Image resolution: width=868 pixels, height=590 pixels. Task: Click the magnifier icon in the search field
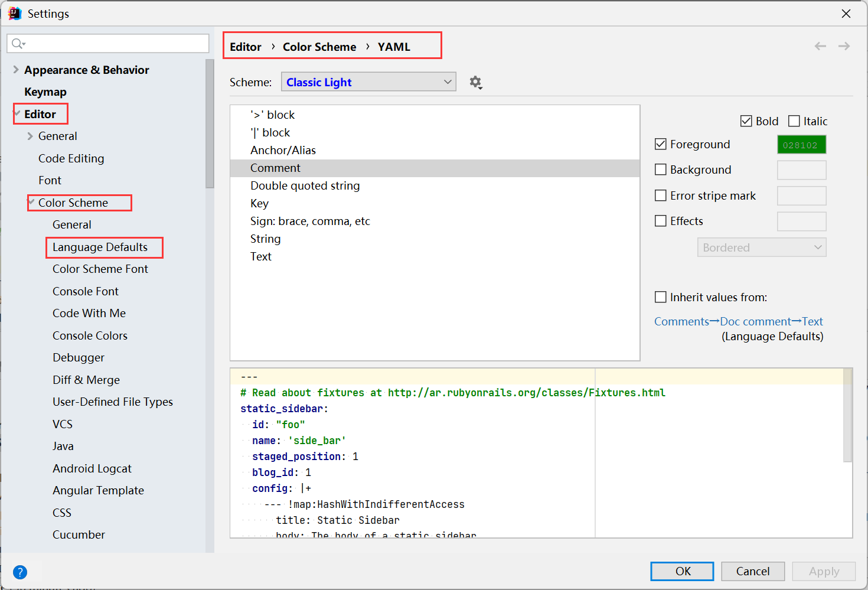(x=18, y=43)
